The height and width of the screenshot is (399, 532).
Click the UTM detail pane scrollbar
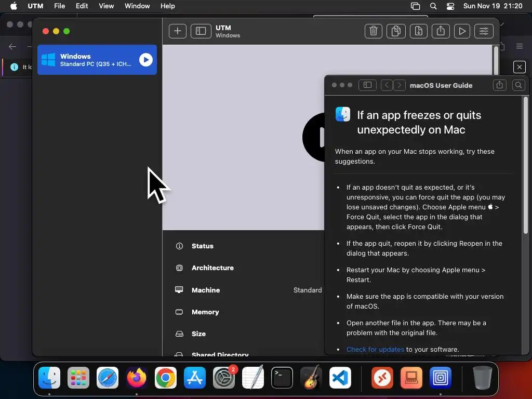tap(496, 61)
